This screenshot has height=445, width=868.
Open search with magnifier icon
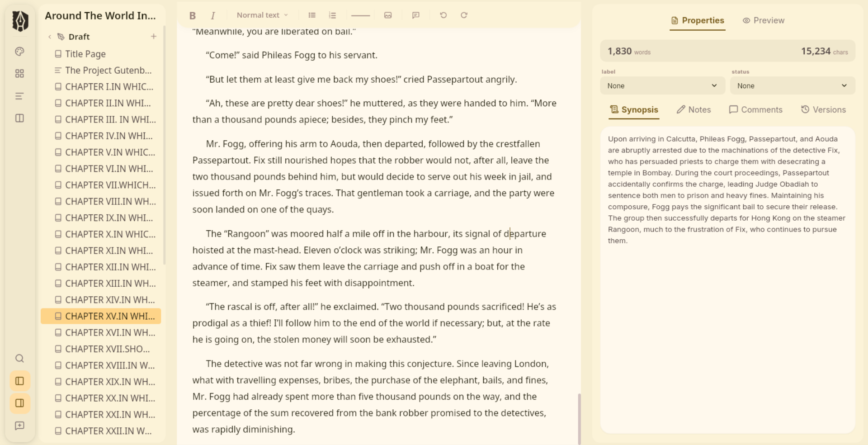click(x=19, y=359)
